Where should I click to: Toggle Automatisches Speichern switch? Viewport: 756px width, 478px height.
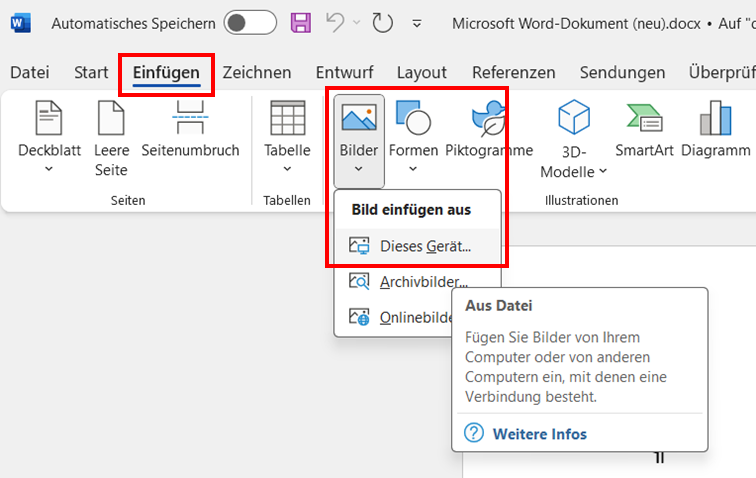pyautogui.click(x=250, y=23)
